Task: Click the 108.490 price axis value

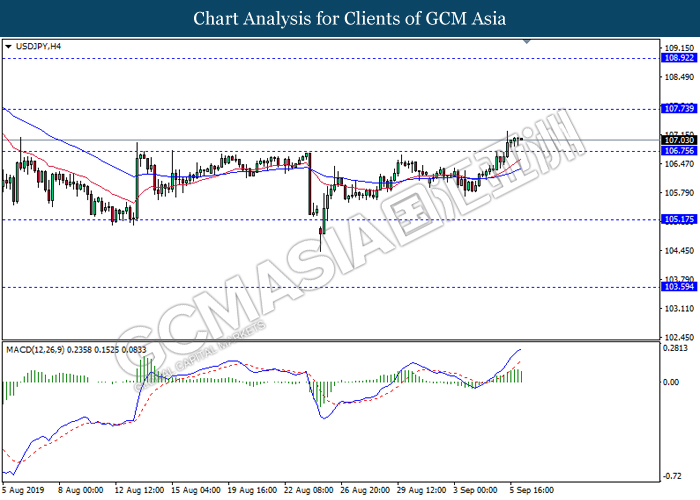Action: 679,77
